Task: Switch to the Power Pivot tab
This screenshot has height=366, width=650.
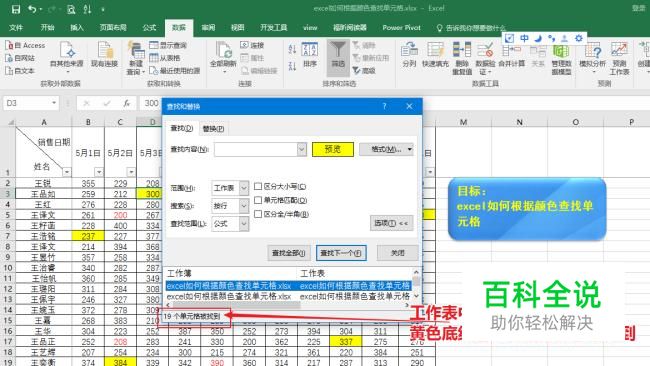Action: pyautogui.click(x=401, y=27)
